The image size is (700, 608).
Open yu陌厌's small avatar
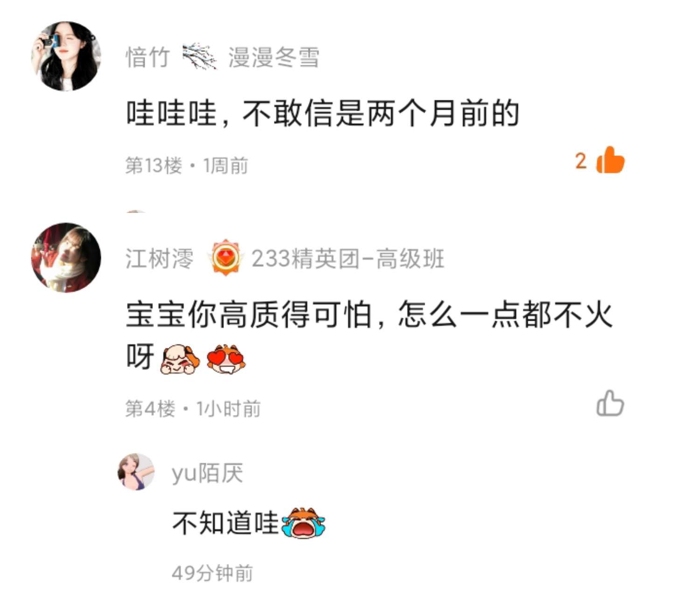(136, 472)
